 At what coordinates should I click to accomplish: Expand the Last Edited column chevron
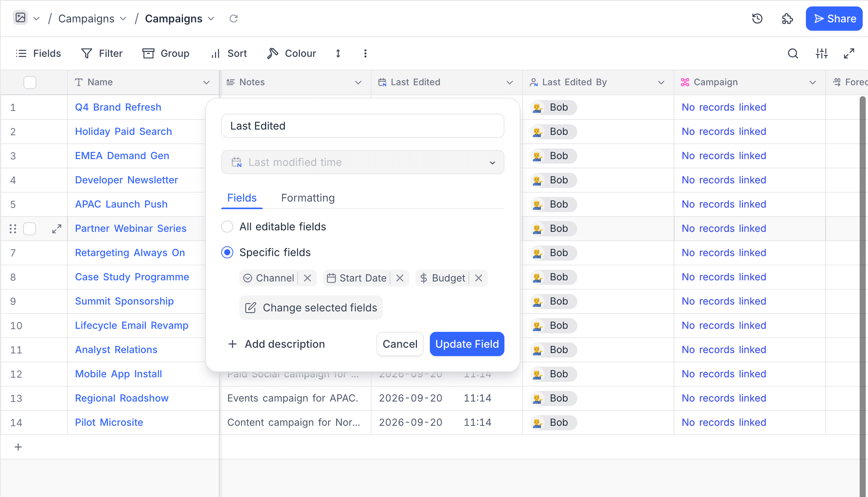point(510,82)
